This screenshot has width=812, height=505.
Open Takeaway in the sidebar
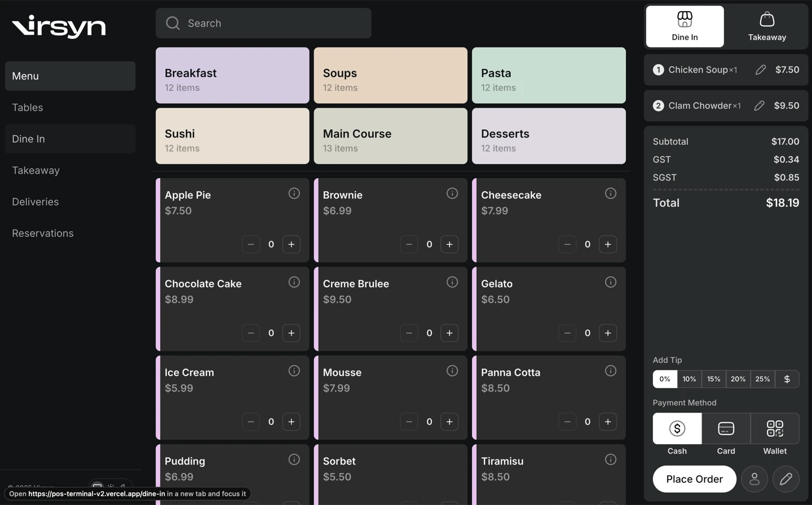[70, 170]
